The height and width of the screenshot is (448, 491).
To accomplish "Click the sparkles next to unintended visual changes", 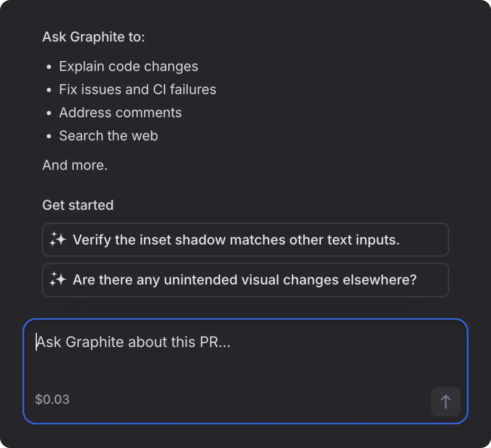I will pos(58,280).
